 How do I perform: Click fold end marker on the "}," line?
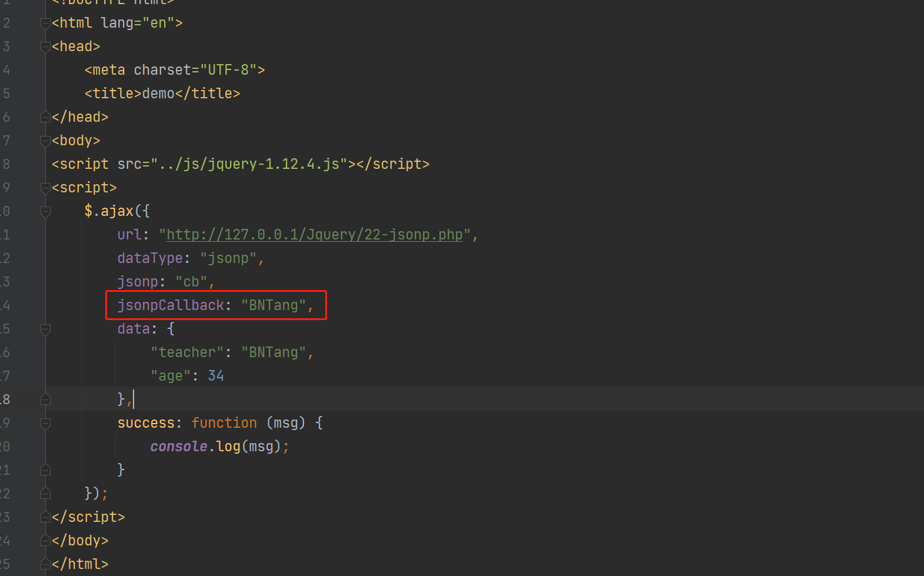pos(45,399)
